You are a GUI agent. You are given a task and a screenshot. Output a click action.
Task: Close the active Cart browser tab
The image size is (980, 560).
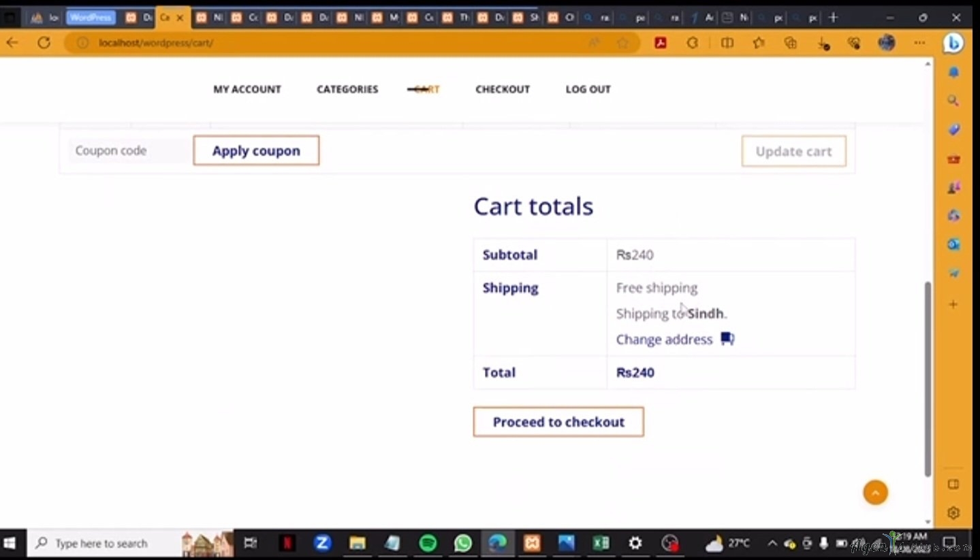[180, 18]
